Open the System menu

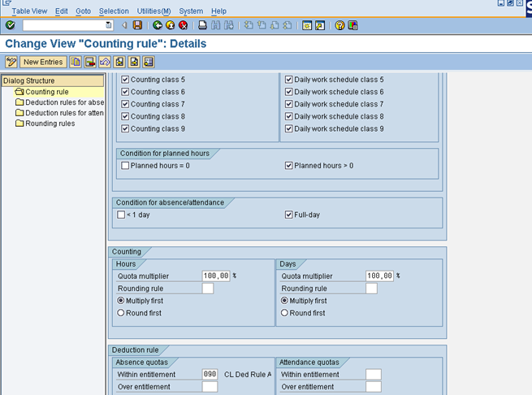[x=191, y=11]
